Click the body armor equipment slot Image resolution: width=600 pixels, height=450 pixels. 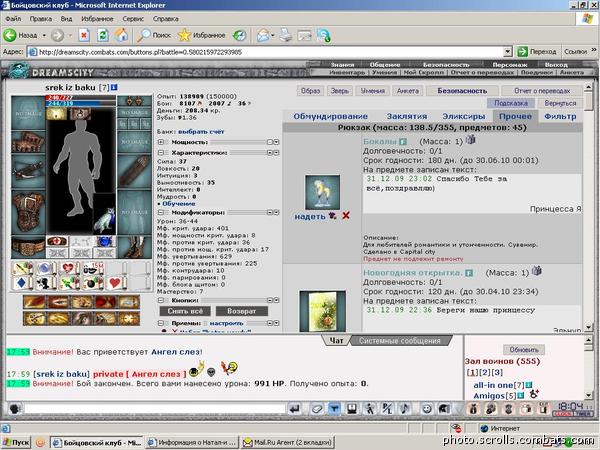(x=28, y=212)
